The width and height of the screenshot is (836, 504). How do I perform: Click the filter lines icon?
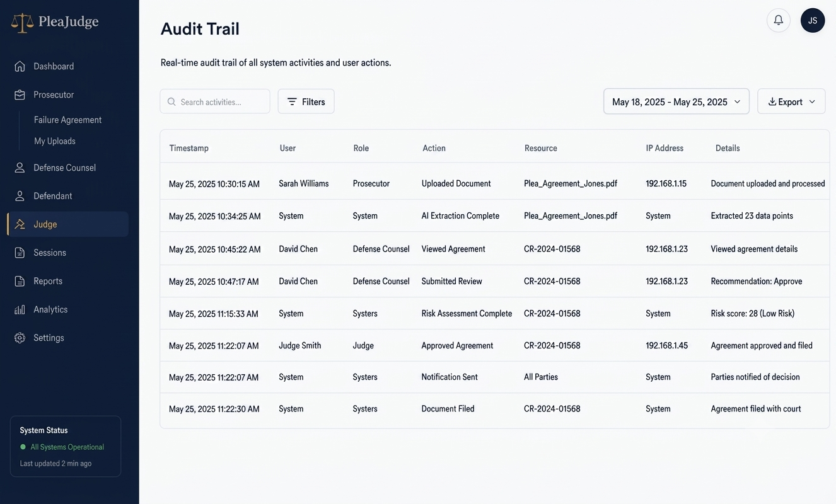click(292, 101)
